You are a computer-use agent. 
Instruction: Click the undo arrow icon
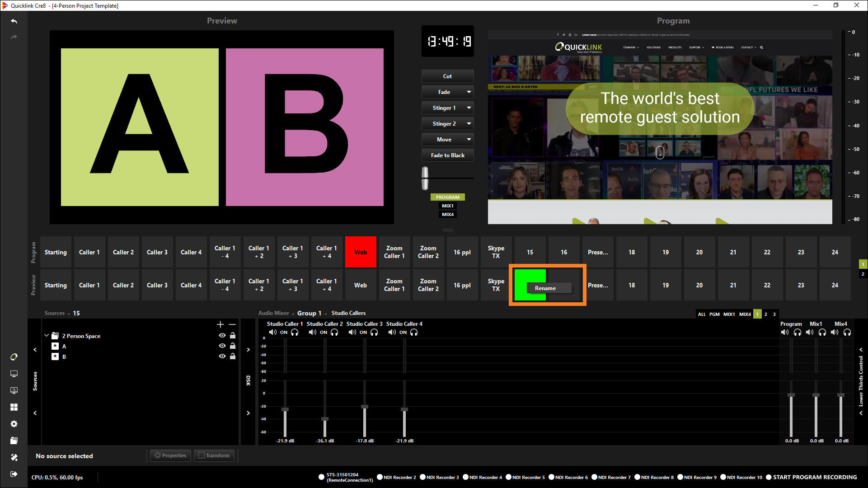pyautogui.click(x=14, y=21)
